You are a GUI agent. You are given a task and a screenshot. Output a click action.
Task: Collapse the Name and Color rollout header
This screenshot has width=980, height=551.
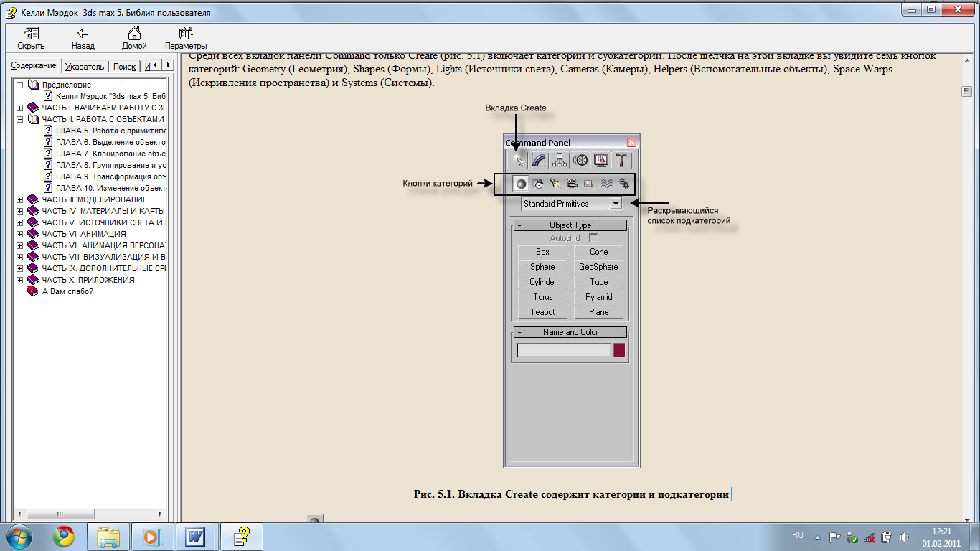click(x=570, y=332)
